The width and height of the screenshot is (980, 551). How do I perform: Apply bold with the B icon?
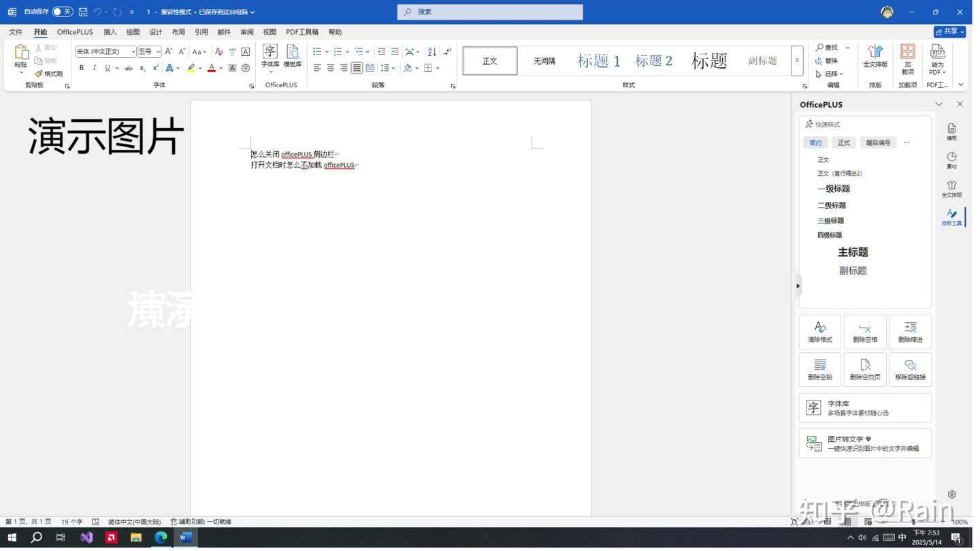point(82,68)
